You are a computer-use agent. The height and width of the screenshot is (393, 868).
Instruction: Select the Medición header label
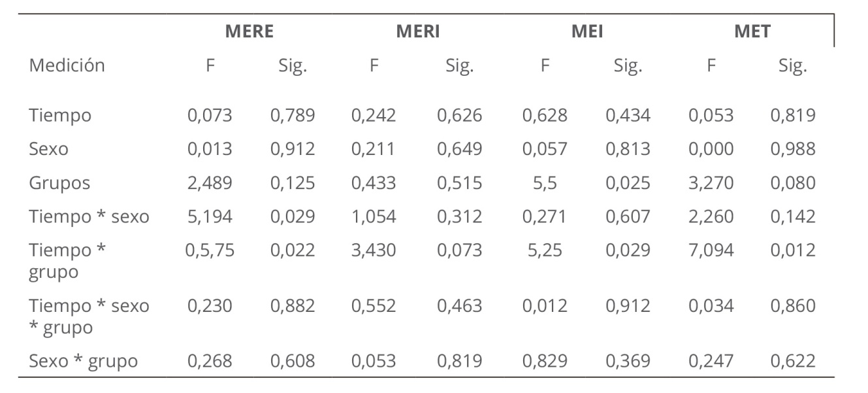[x=67, y=65]
